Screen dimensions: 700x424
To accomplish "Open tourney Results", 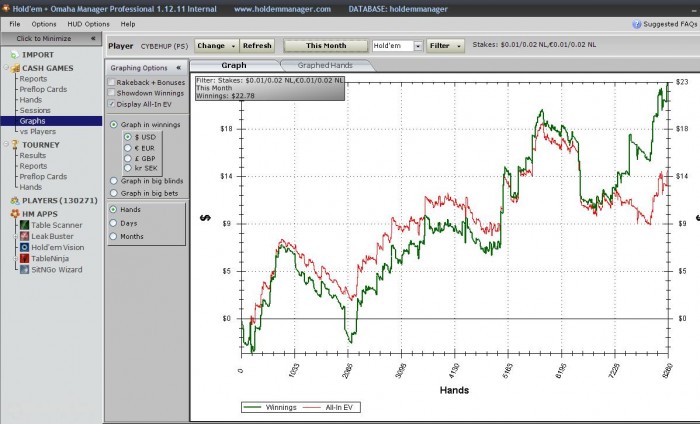I will coord(33,155).
